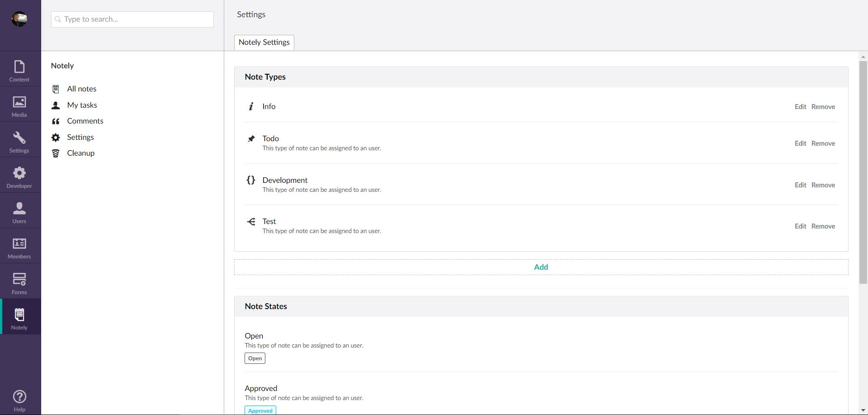Screen dimensions: 868x415
Task: Click the Comments quote icon
Action: tap(56, 121)
